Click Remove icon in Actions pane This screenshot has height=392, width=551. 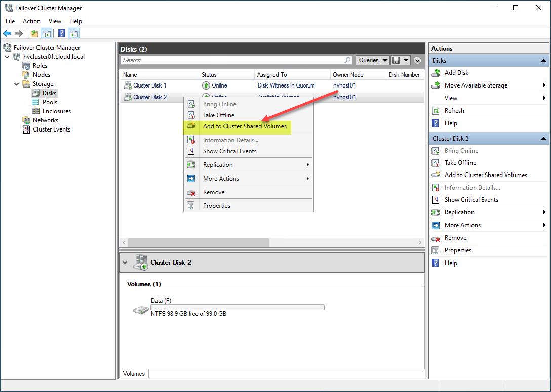[436, 238]
